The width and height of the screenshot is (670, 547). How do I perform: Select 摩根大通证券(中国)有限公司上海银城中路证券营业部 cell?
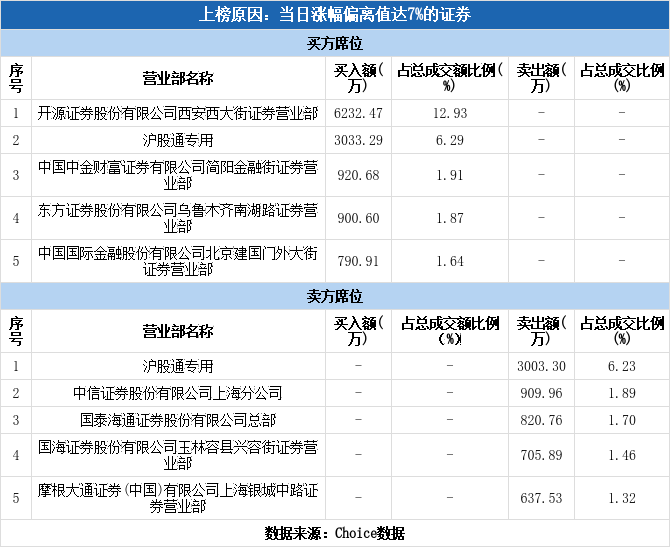(x=178, y=498)
